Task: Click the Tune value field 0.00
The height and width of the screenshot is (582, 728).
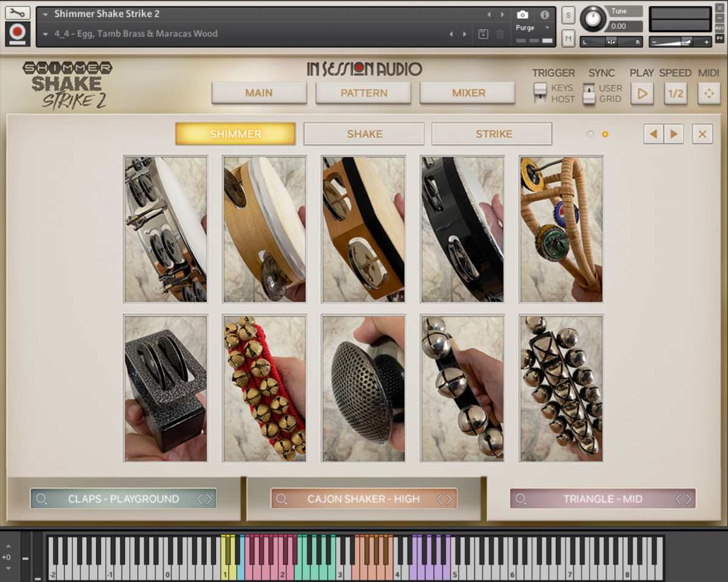Action: 625,26
